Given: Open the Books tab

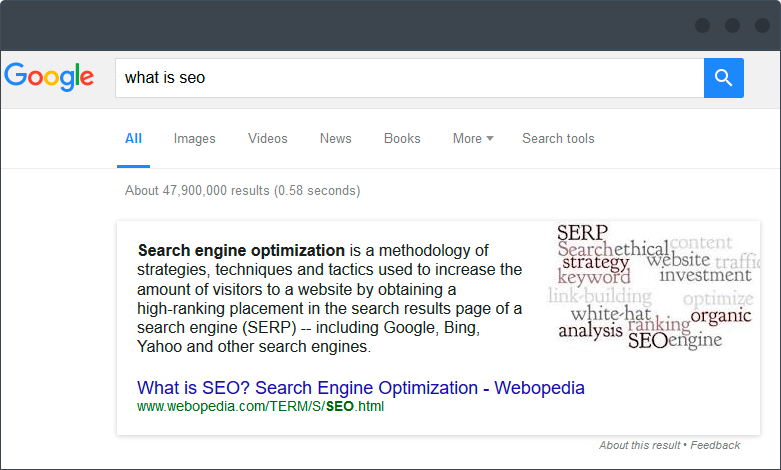Looking at the screenshot, I should [x=402, y=138].
